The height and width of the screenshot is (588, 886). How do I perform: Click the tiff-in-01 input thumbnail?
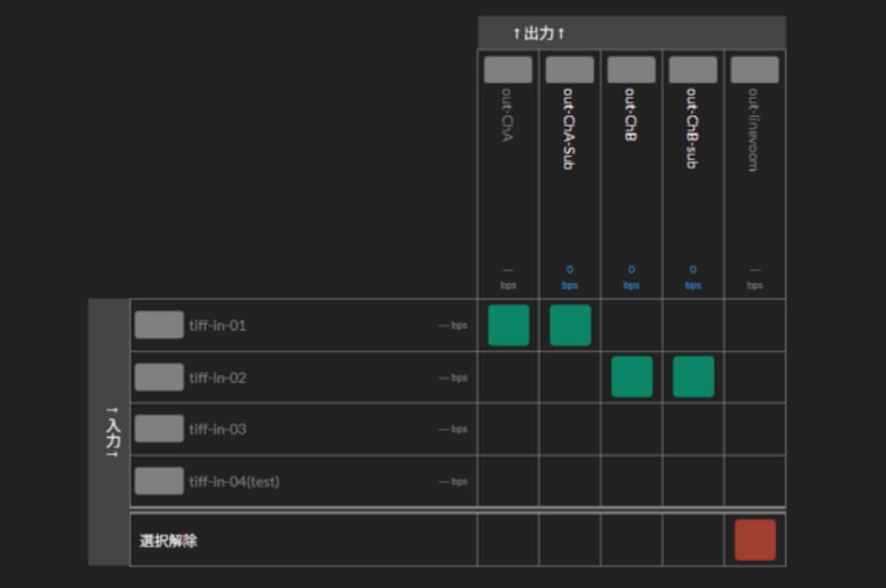coord(159,325)
